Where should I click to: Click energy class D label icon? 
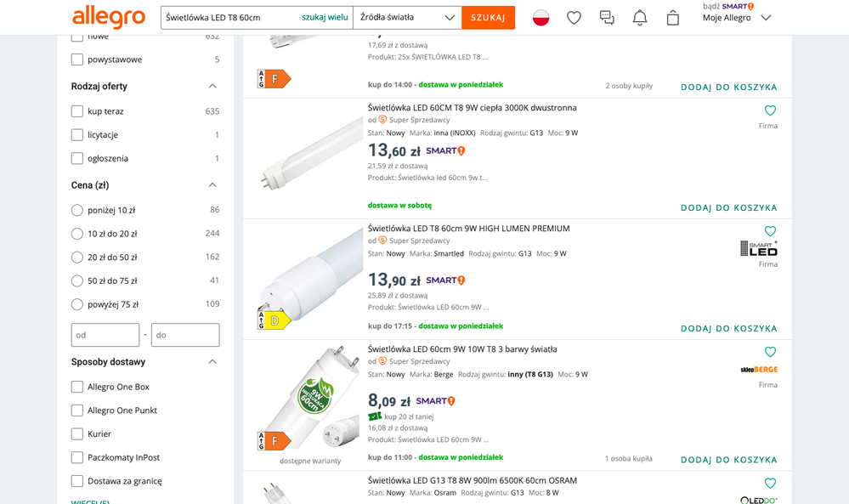click(275, 320)
